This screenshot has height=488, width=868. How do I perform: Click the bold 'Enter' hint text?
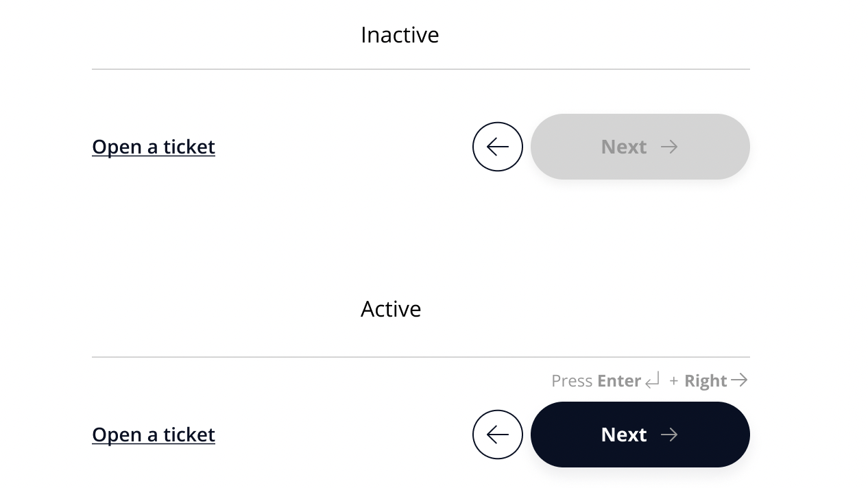618,381
